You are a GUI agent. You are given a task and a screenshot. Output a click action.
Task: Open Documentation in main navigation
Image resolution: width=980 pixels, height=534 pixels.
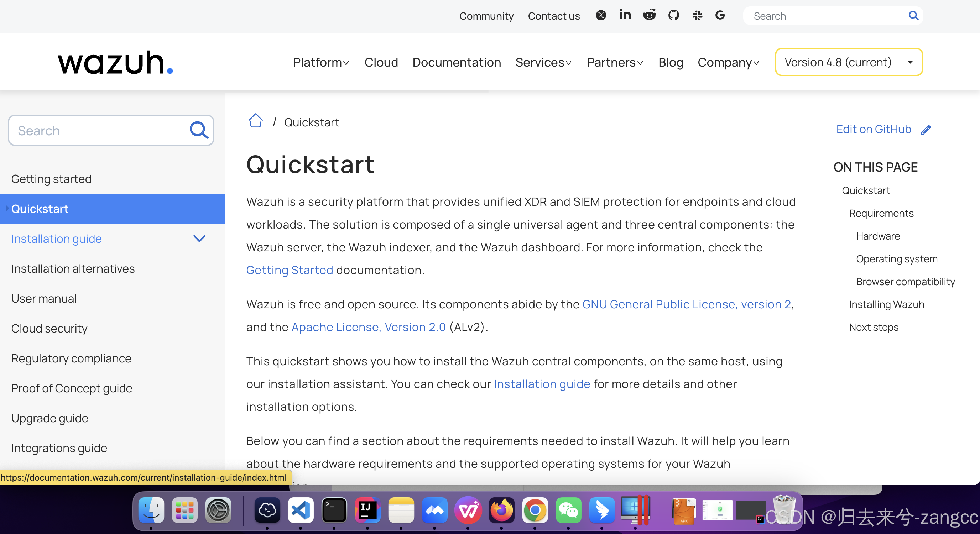pos(457,62)
